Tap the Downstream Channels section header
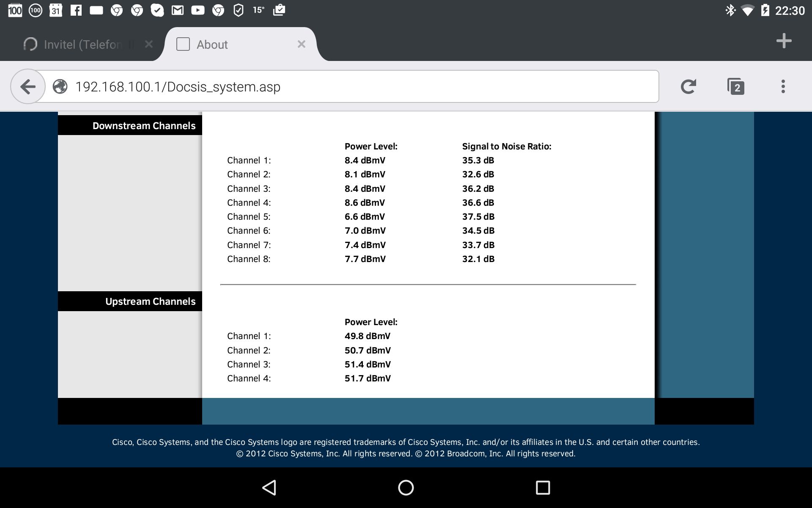812x508 pixels. point(144,126)
